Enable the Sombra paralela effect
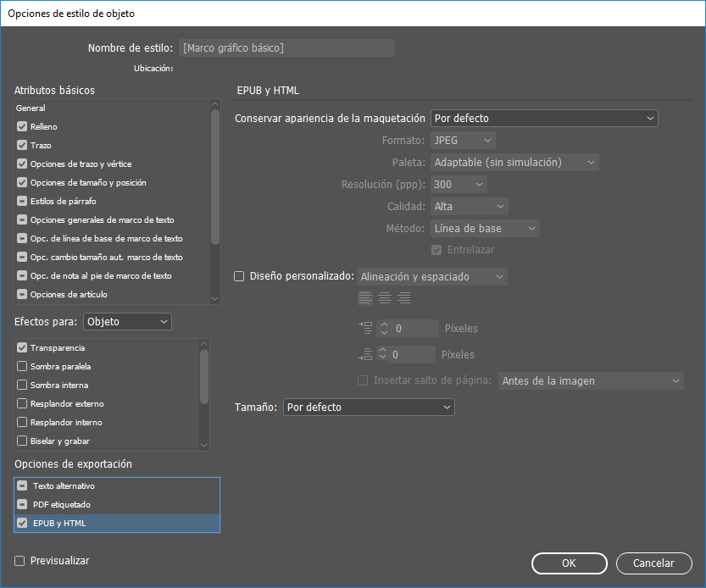706x588 pixels. tap(20, 366)
